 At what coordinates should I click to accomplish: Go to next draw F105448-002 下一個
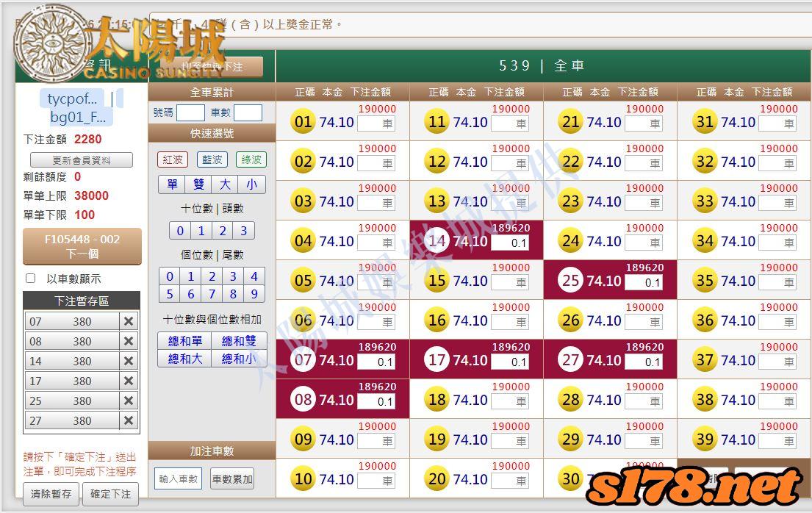[x=82, y=246]
